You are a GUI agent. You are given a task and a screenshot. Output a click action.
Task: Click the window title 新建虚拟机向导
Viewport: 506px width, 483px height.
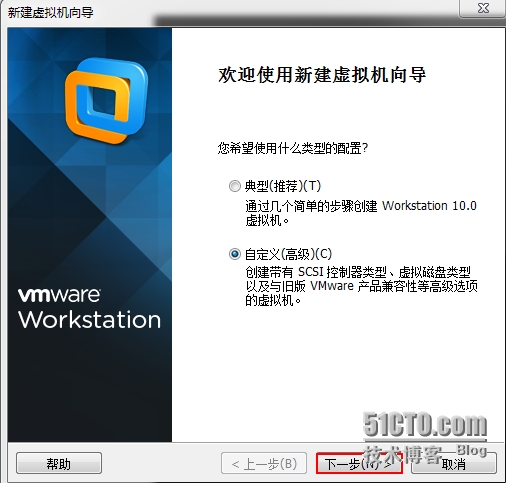[51, 13]
